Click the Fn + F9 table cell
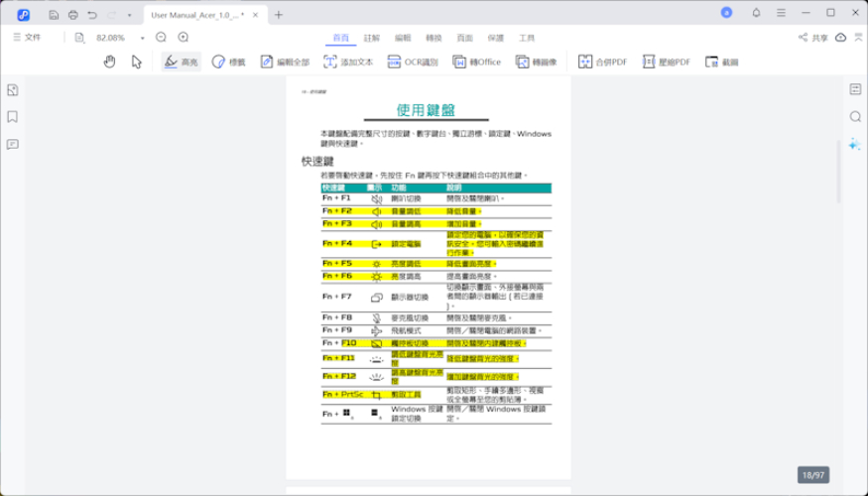The image size is (868, 496). coord(337,330)
